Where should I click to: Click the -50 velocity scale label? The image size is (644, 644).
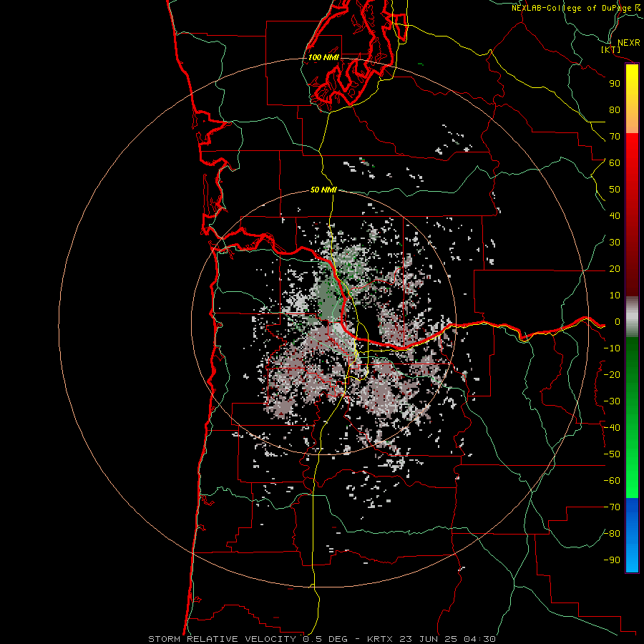(612, 454)
